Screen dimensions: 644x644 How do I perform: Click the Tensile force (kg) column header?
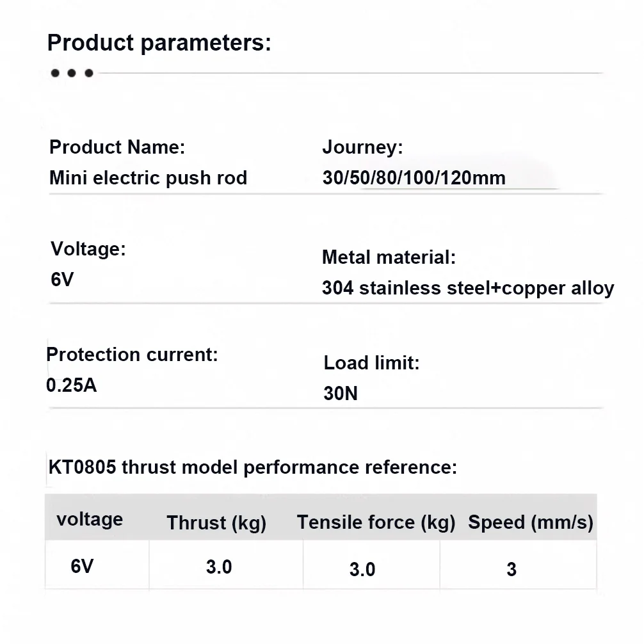(376, 523)
